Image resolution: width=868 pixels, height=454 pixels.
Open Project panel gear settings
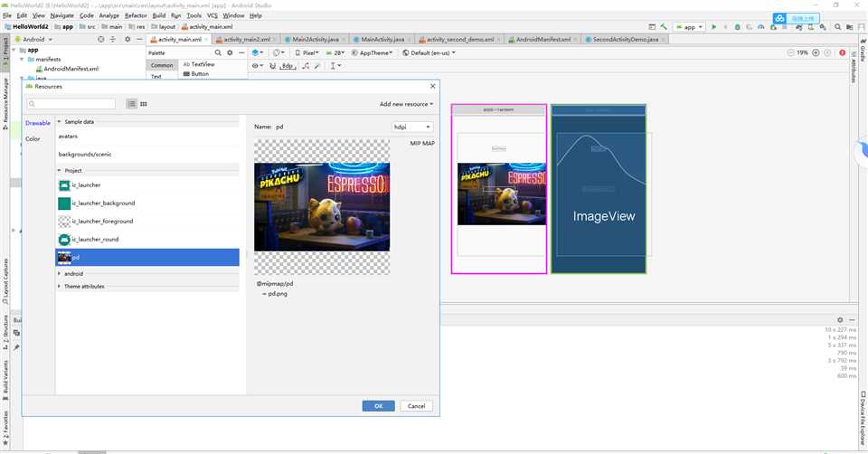[127, 39]
